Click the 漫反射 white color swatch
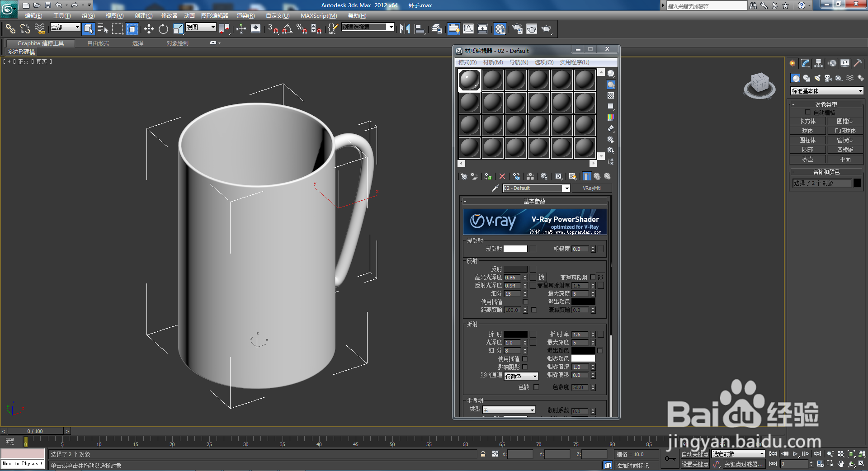The width and height of the screenshot is (868, 471). point(515,248)
